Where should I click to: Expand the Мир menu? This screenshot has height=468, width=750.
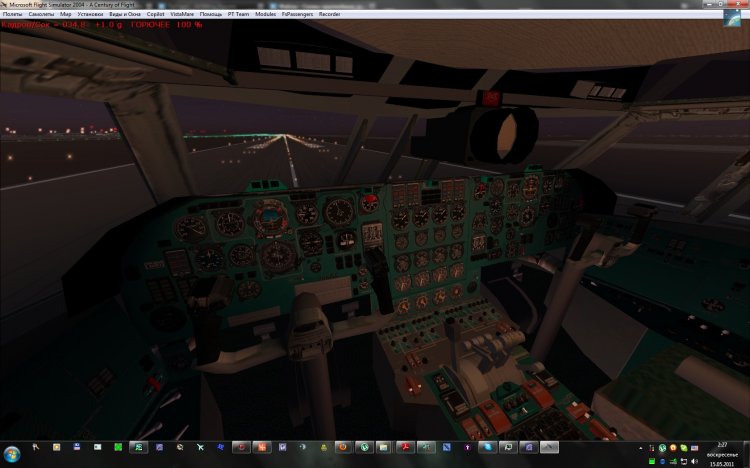pos(66,16)
